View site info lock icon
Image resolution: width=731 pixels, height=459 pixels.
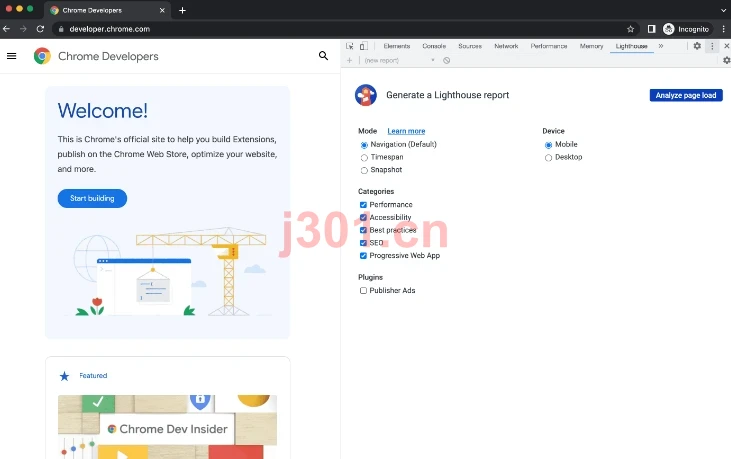coord(61,29)
